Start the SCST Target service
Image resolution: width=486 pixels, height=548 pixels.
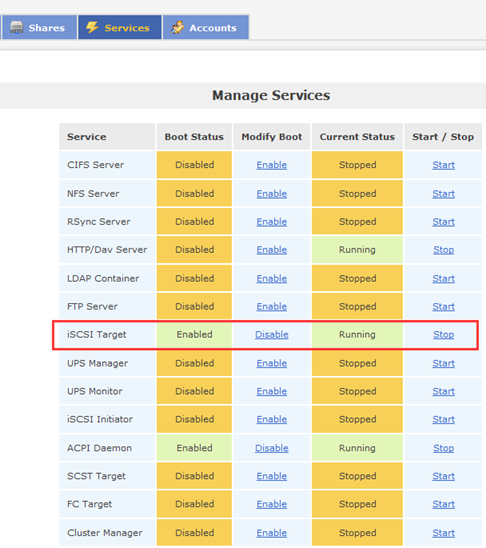443,476
